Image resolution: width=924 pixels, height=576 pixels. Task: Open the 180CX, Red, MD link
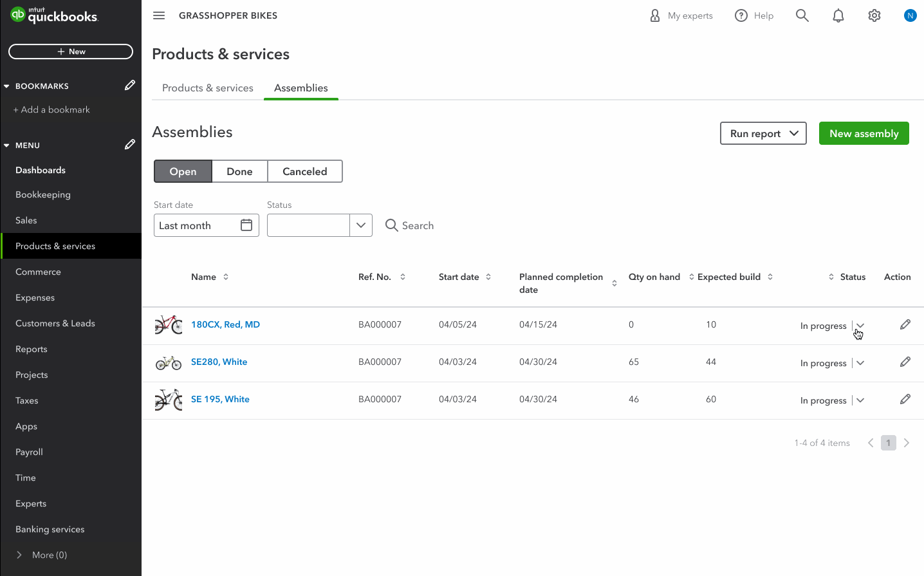point(225,324)
